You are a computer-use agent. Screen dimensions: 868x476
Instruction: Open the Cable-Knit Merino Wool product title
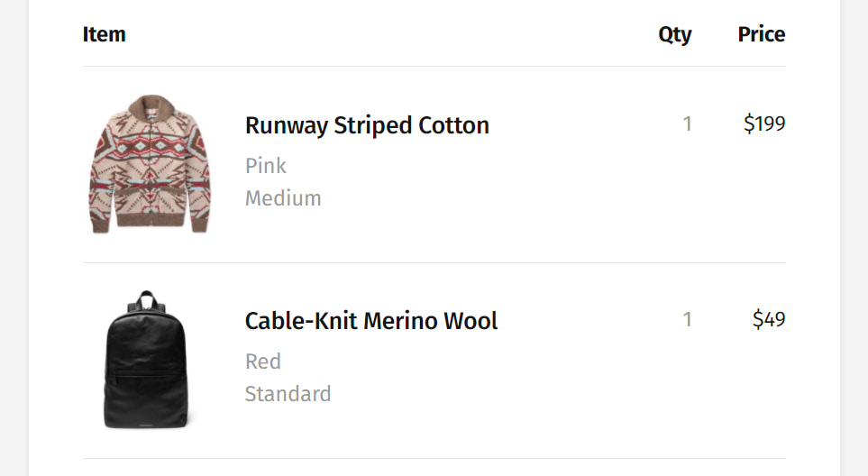point(370,321)
